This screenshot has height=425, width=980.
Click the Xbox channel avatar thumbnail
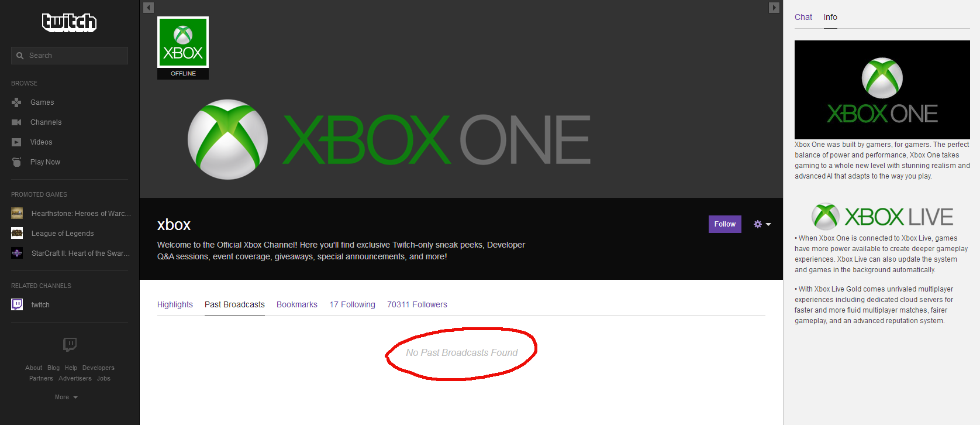click(183, 42)
